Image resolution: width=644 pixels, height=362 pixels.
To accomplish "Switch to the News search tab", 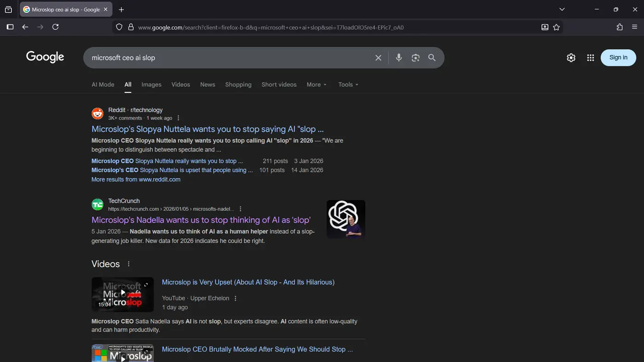I will coord(207,85).
